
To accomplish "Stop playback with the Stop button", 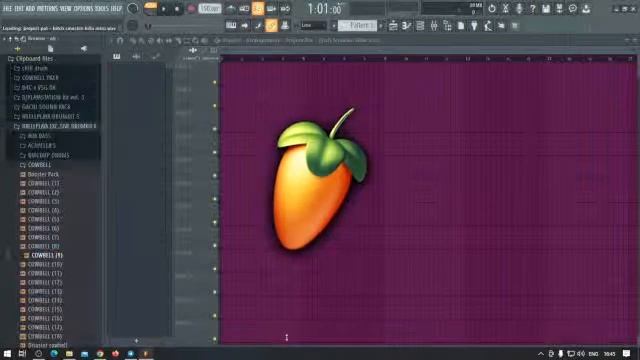I will tap(177, 9).
